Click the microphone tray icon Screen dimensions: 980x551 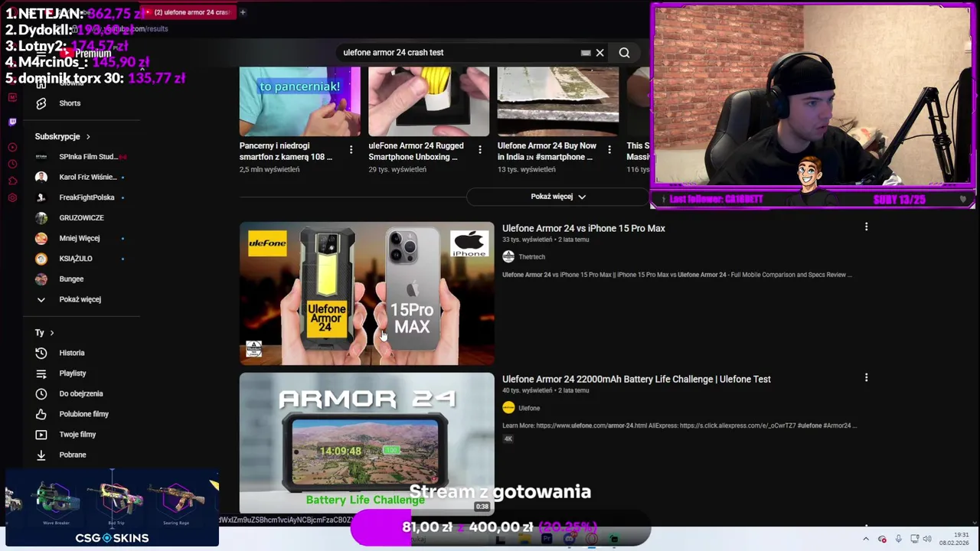(898, 539)
